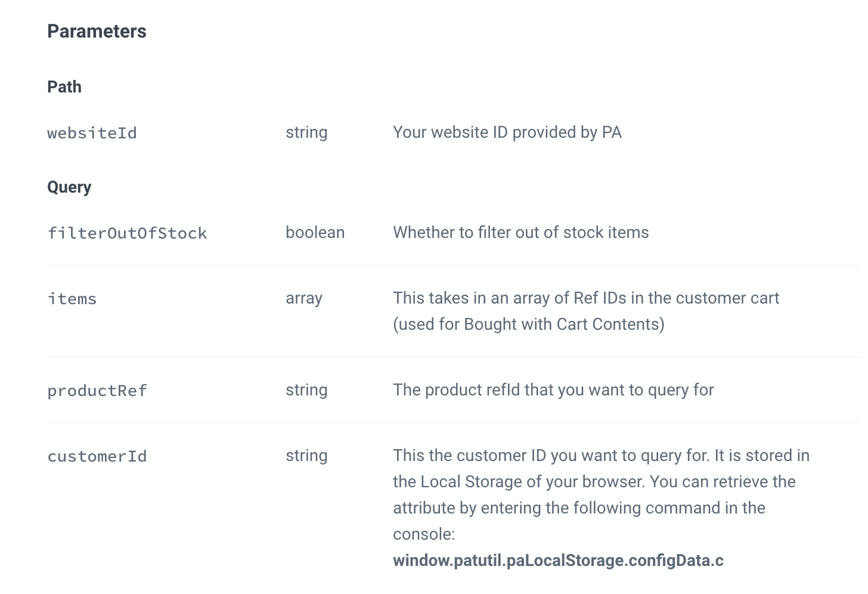Click the '(used for Bought with Cart Contents)' note
The image size is (868, 594).
click(x=528, y=324)
